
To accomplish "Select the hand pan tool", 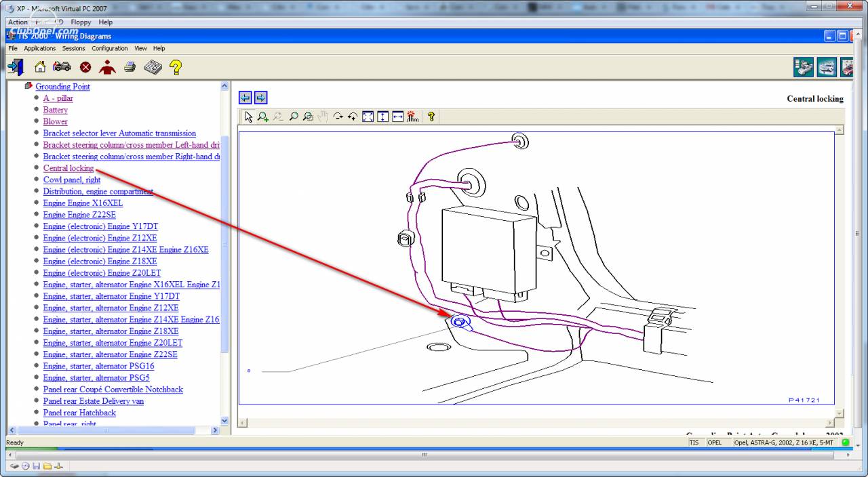I will click(x=323, y=117).
